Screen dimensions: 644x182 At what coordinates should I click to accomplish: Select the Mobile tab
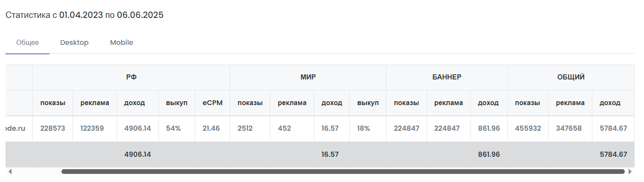tap(121, 43)
